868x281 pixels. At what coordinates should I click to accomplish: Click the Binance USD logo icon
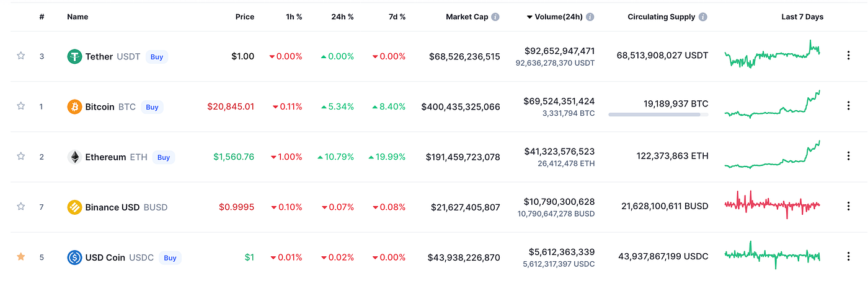(x=74, y=207)
